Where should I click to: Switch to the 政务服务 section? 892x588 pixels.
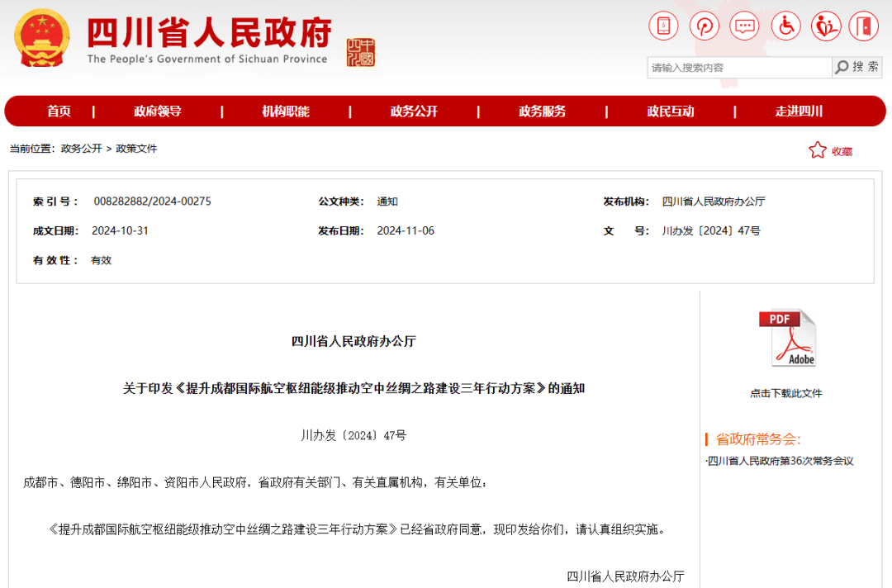coord(542,110)
